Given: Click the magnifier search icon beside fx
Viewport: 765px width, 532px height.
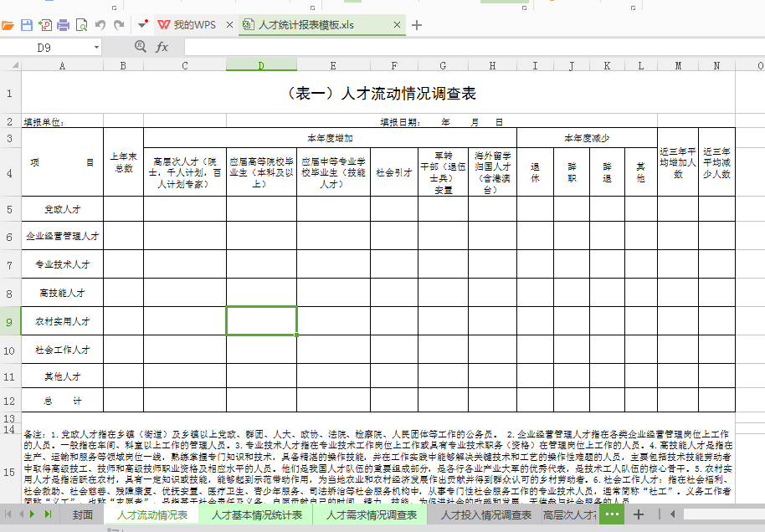Looking at the screenshot, I should coord(139,47).
